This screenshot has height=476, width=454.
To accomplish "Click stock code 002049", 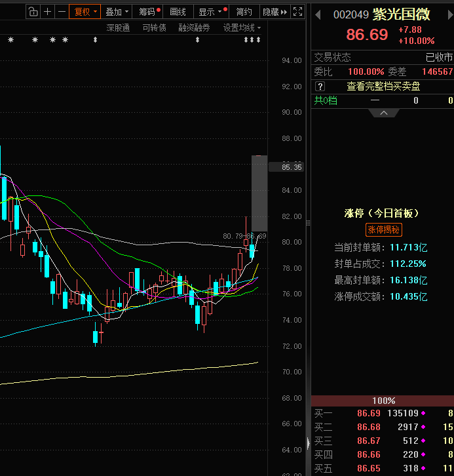I will [351, 15].
